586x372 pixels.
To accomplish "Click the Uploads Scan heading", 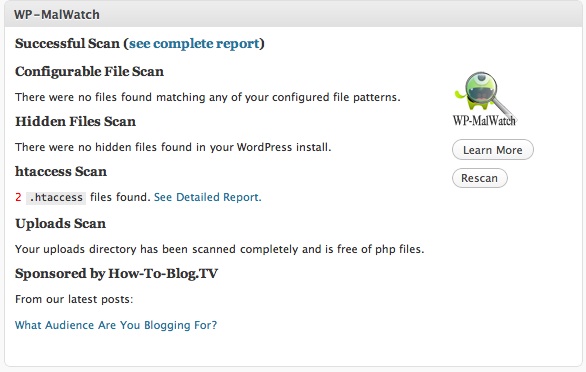I will (x=61, y=224).
